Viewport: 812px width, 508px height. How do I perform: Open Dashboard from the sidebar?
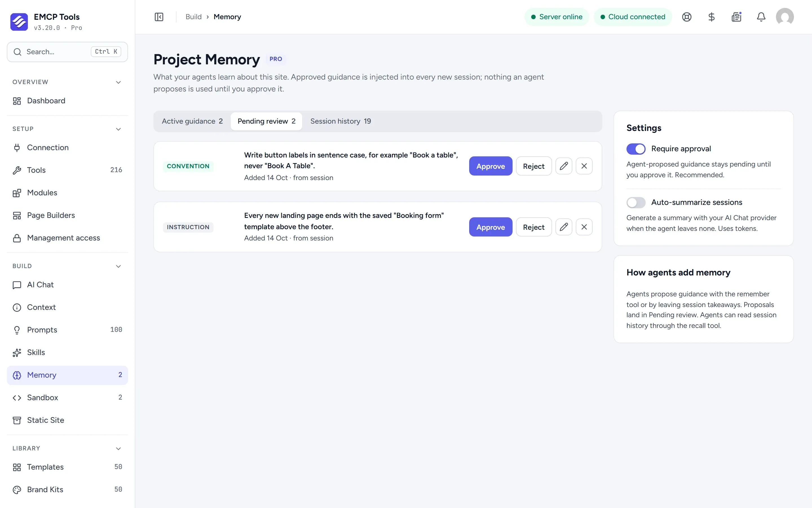coord(67,101)
